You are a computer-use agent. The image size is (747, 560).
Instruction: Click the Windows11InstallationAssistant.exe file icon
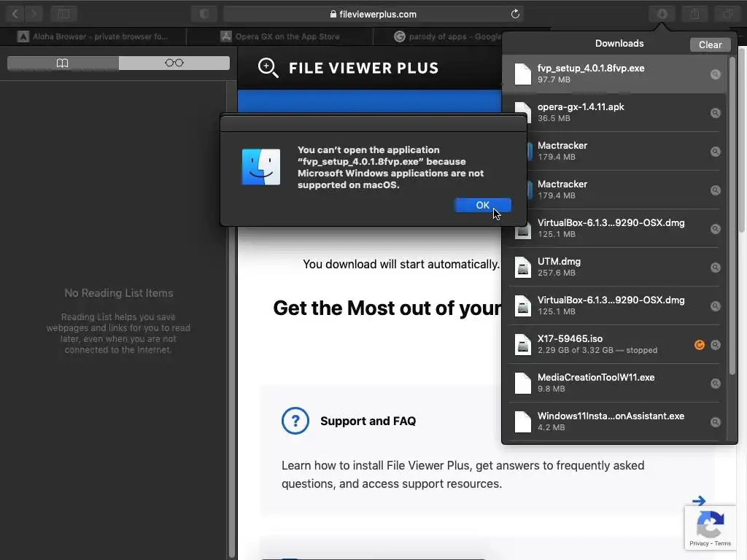click(x=522, y=422)
